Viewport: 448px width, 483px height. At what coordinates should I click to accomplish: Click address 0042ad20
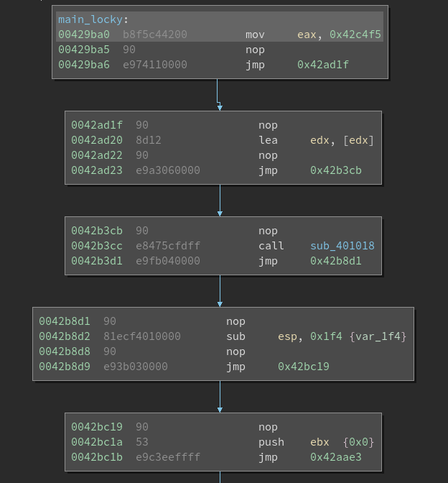(x=97, y=140)
